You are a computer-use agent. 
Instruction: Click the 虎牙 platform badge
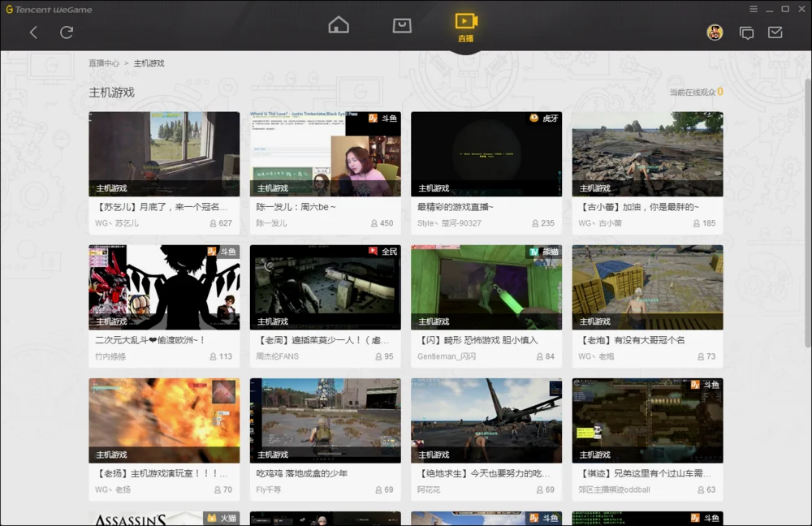pyautogui.click(x=544, y=118)
